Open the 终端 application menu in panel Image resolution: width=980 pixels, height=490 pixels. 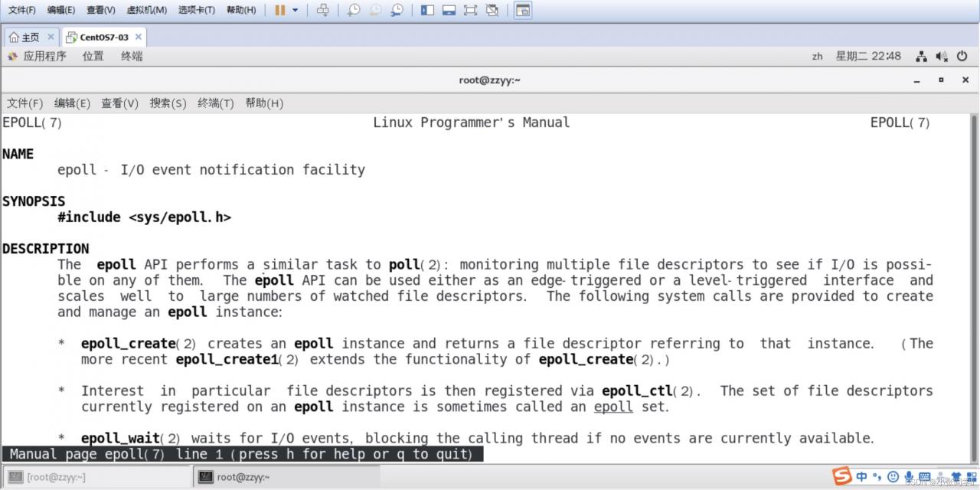point(132,56)
